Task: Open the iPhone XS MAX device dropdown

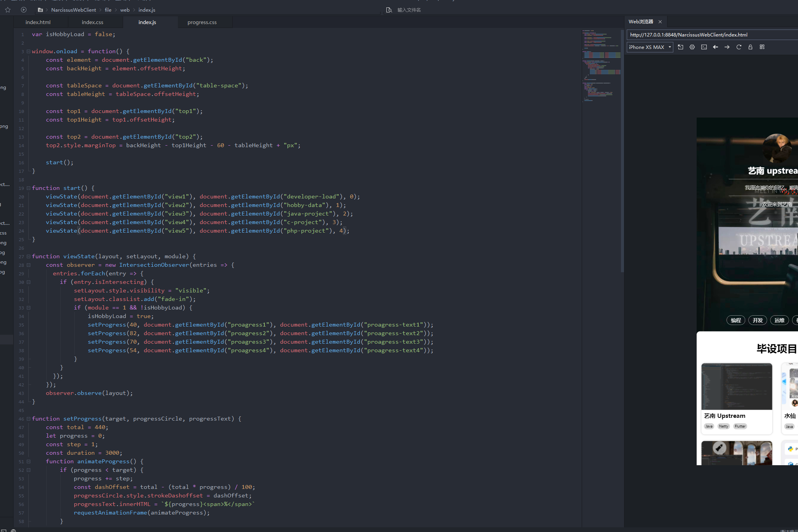Action: tap(650, 47)
